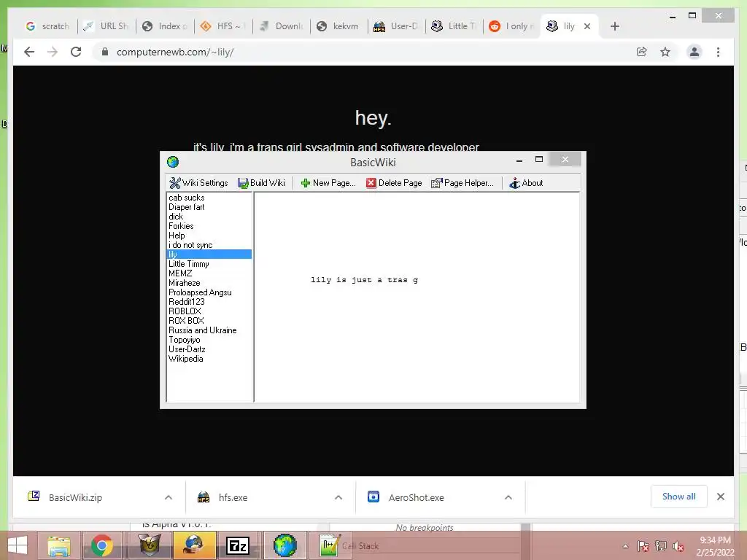The width and height of the screenshot is (747, 560).
Task: Expand options for hfs.exe download
Action: [x=338, y=497]
